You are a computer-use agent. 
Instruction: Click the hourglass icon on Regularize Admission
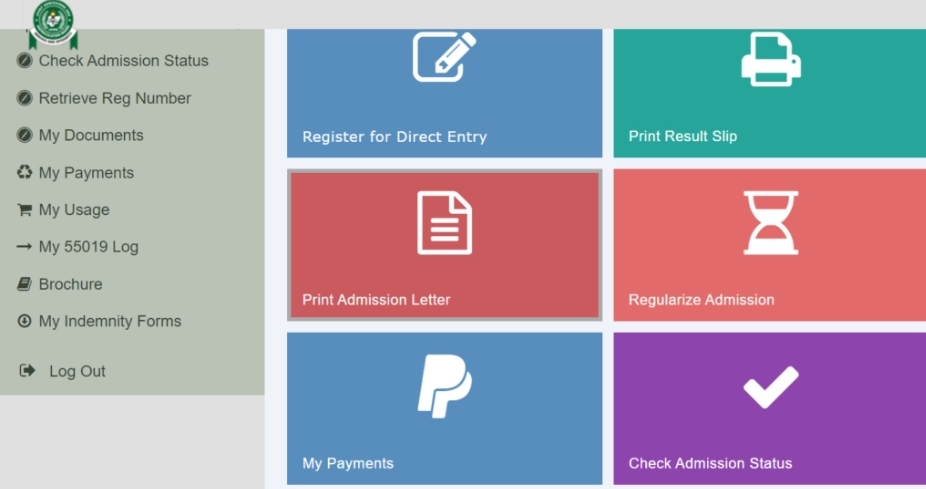tap(771, 223)
